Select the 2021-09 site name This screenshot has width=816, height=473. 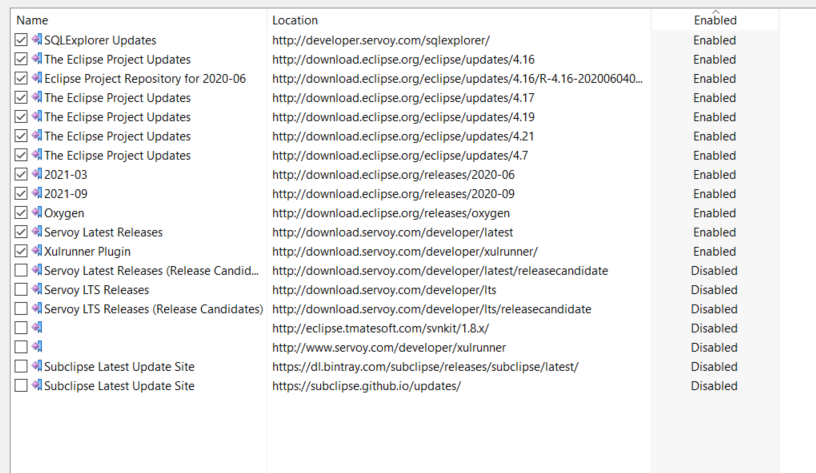pyautogui.click(x=66, y=194)
